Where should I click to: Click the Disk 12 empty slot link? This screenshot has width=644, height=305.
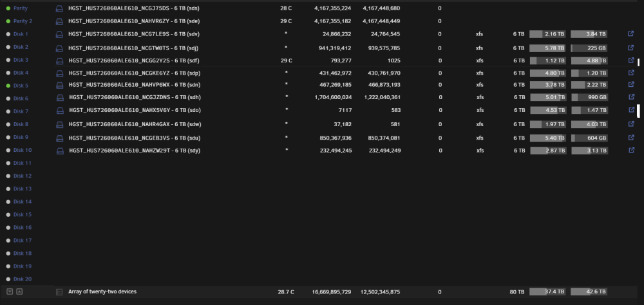point(23,176)
